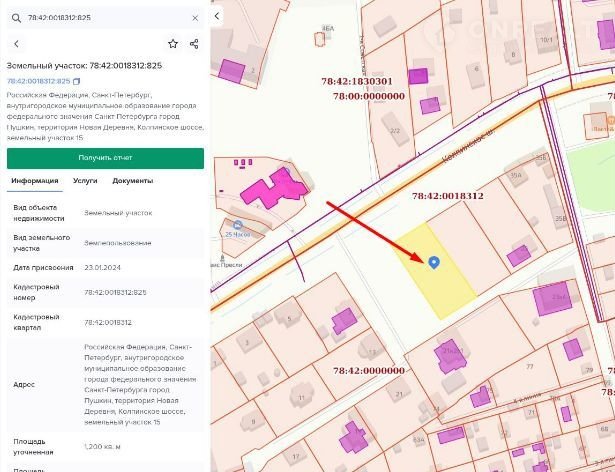Click the search magnifier icon
The width and height of the screenshot is (615, 472).
point(15,18)
